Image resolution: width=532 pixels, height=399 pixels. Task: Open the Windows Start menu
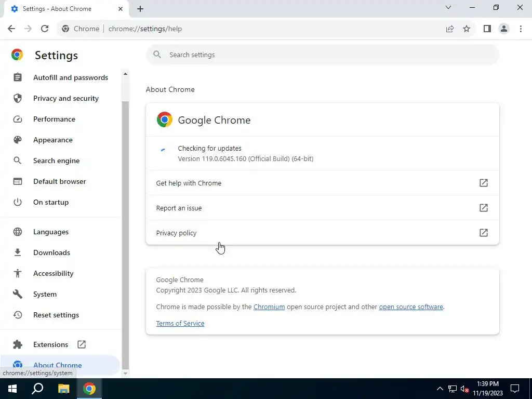(12, 389)
